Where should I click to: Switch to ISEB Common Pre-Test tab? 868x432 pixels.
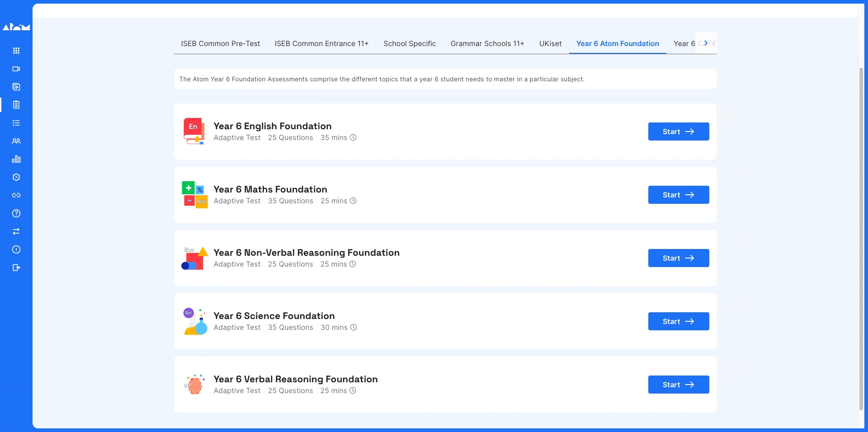[221, 43]
